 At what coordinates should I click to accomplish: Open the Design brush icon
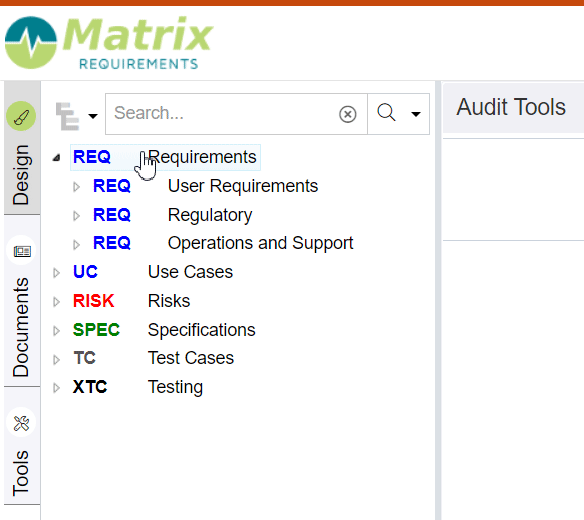pos(21,116)
